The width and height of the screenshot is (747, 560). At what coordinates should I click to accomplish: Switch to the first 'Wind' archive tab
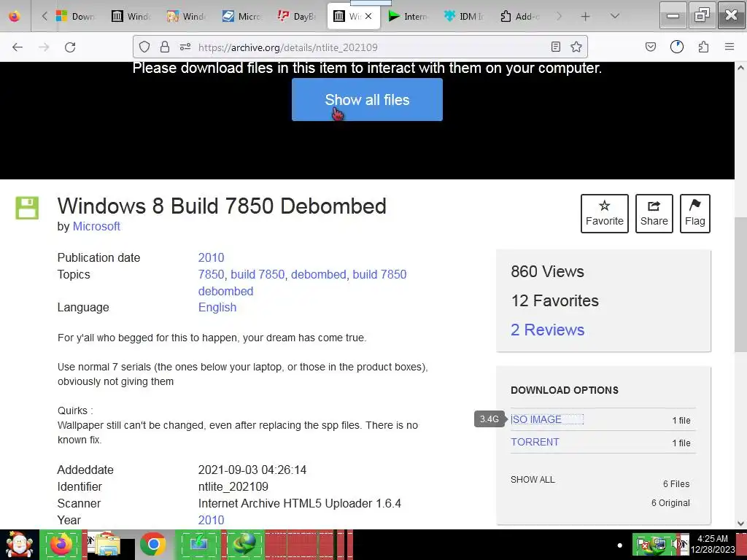click(131, 16)
